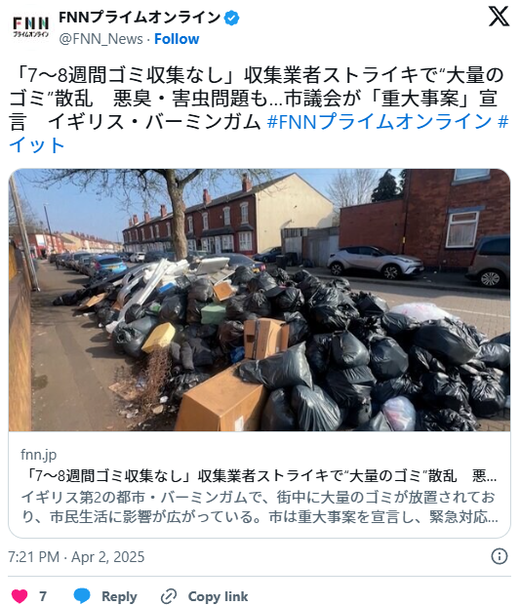Follow the FNN_News account
This screenshot has height=606, width=520.
pyautogui.click(x=177, y=39)
